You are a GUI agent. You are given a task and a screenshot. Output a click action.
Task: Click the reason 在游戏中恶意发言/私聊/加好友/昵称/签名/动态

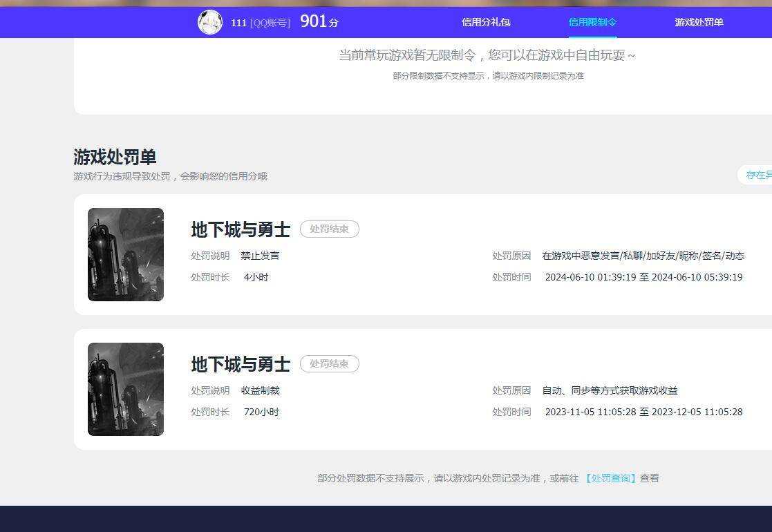click(x=643, y=256)
